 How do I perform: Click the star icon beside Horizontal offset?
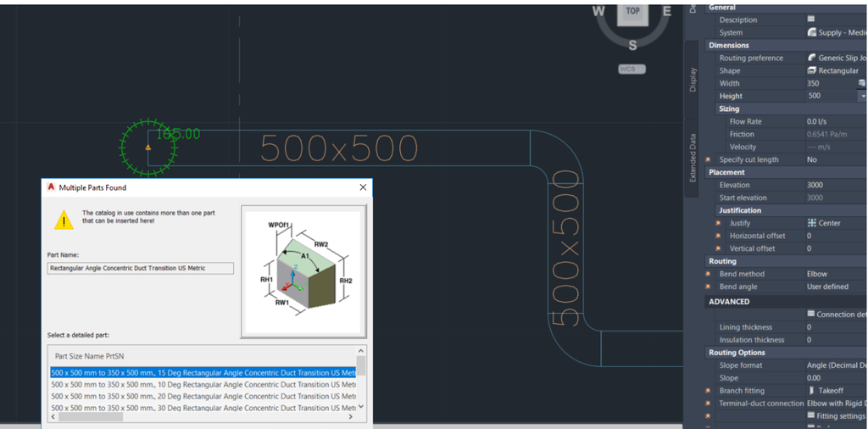click(718, 236)
